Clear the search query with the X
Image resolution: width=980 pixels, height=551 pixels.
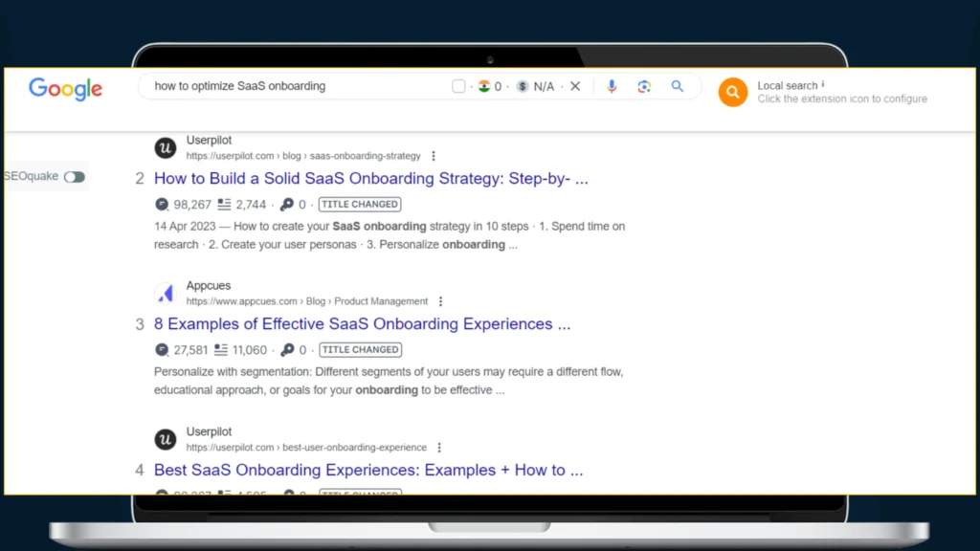(575, 86)
